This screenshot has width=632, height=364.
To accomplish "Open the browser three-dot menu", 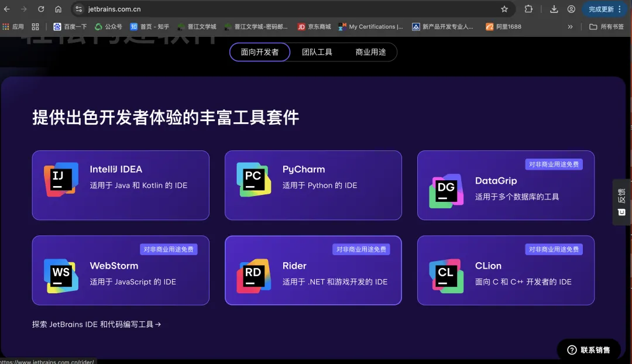I will 620,9.
